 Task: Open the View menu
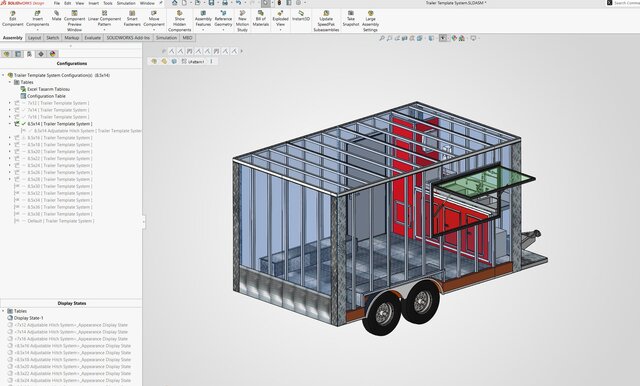pos(80,3)
